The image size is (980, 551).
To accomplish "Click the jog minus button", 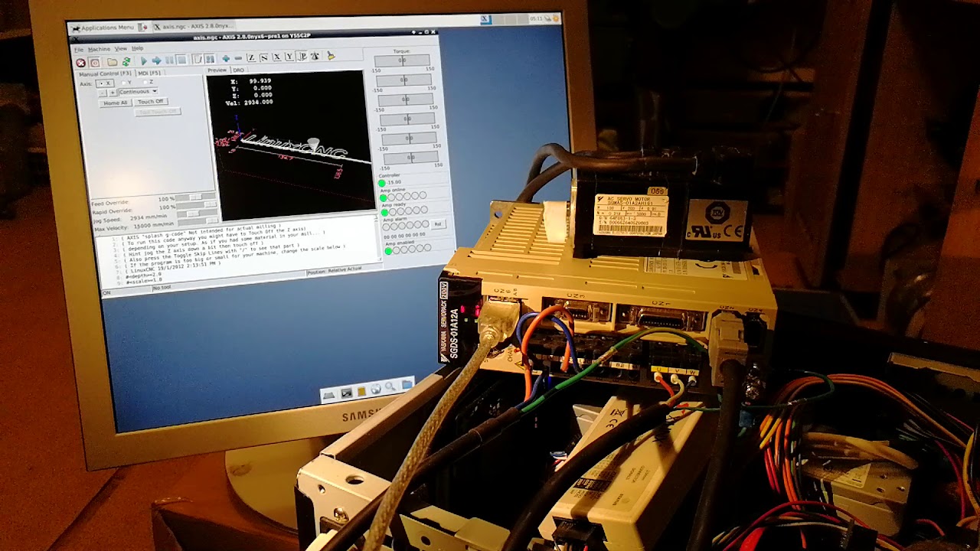I will [102, 93].
